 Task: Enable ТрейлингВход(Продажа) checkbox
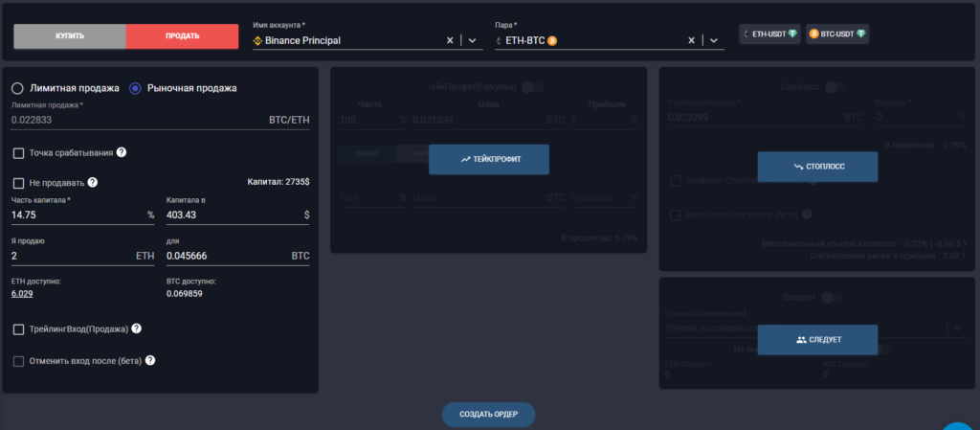click(x=19, y=329)
